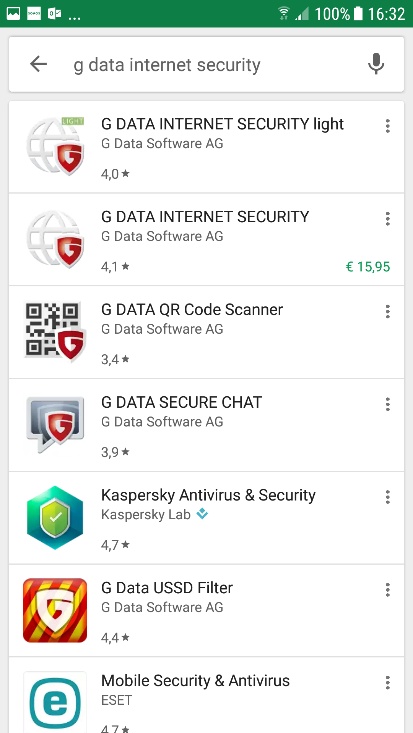
Task: Select Mobile Security & Antivirus by ESET title
Action: pos(196,681)
